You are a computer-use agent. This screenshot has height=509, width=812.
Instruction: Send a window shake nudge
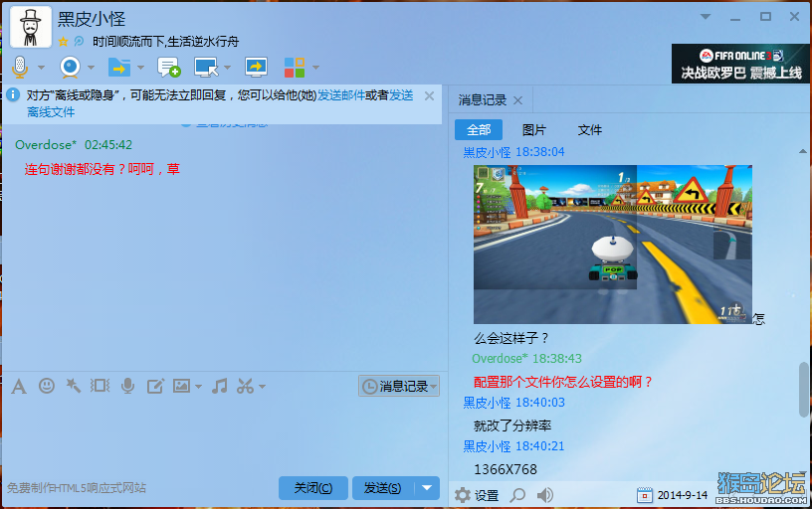click(x=100, y=386)
